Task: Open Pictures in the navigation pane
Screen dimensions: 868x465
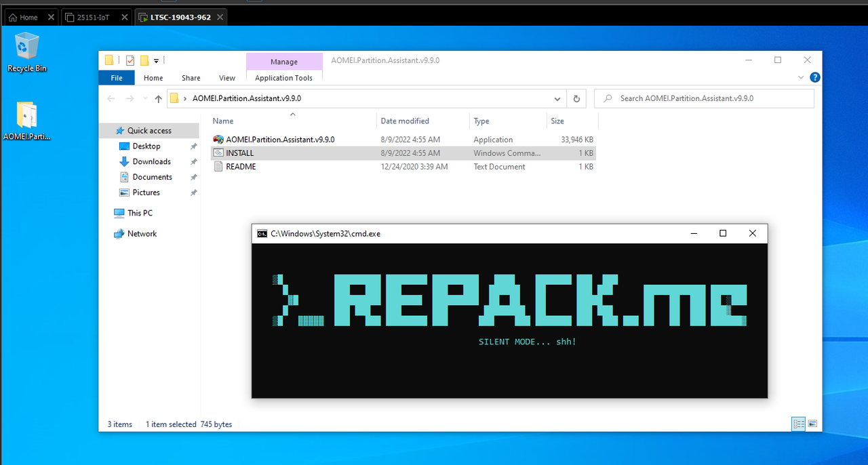Action: click(x=146, y=193)
